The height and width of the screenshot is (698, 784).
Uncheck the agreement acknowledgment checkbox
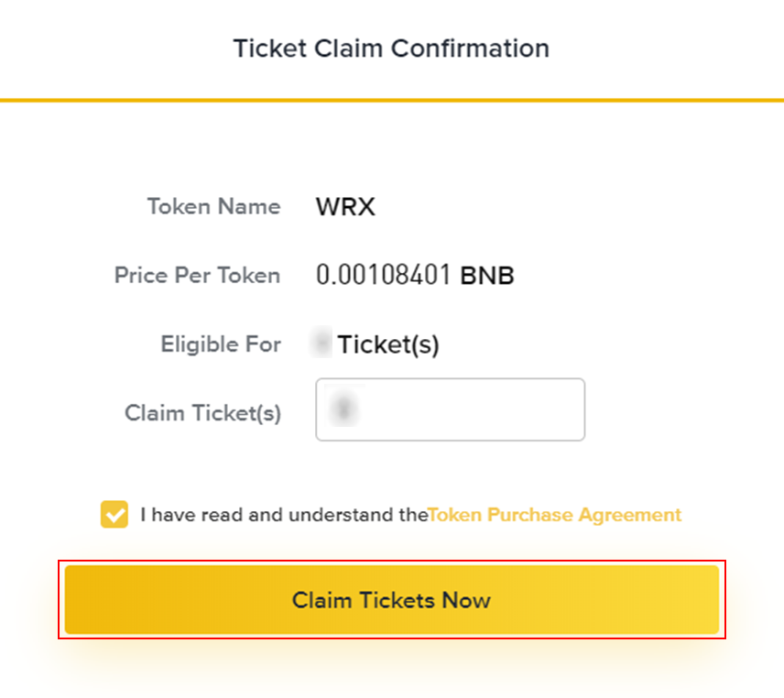pos(114,515)
